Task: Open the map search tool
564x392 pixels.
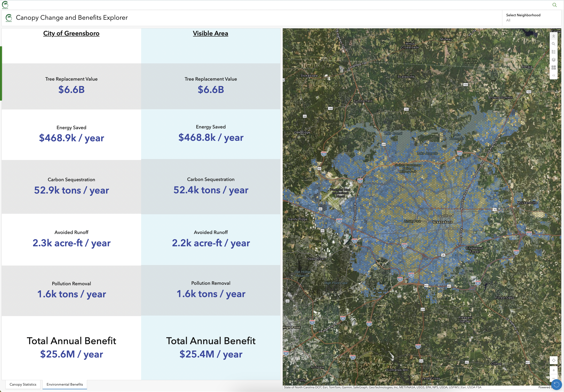Action: click(553, 44)
